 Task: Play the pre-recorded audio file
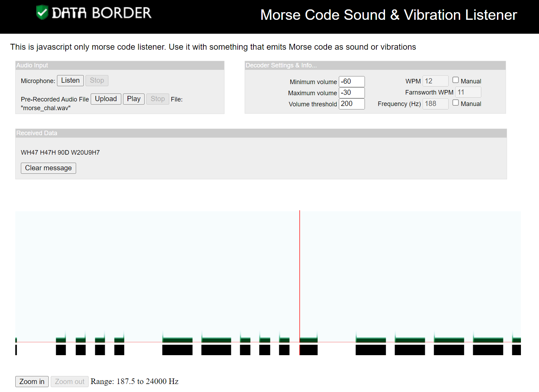(133, 99)
